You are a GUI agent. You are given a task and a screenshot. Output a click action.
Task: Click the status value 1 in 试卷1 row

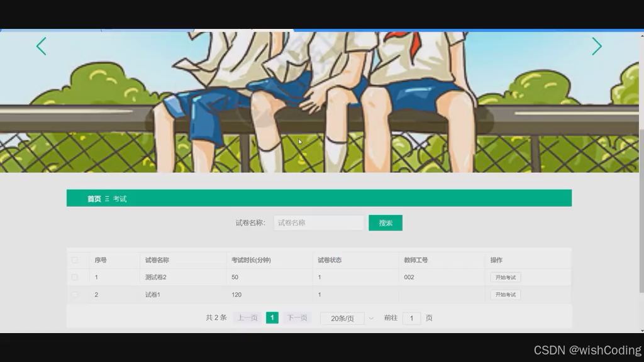[319, 294]
